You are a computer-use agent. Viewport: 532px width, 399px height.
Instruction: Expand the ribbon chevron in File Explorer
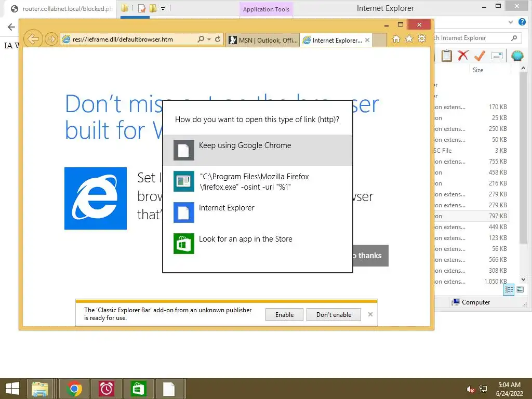click(x=511, y=22)
